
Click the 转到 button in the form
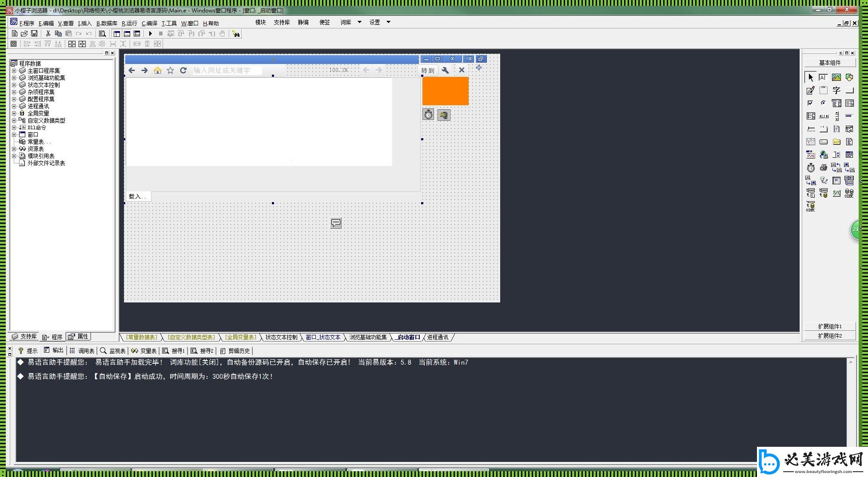428,70
